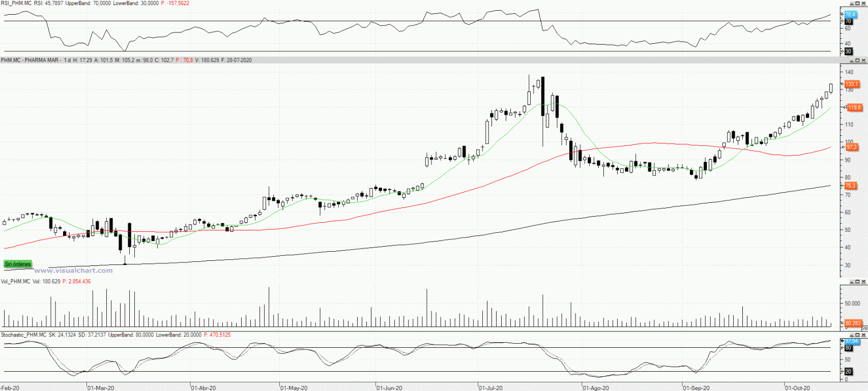Viewport: 868px width, 391px height.
Task: Minimize the PHARMA MAR price chart panel
Action: click(852, 61)
